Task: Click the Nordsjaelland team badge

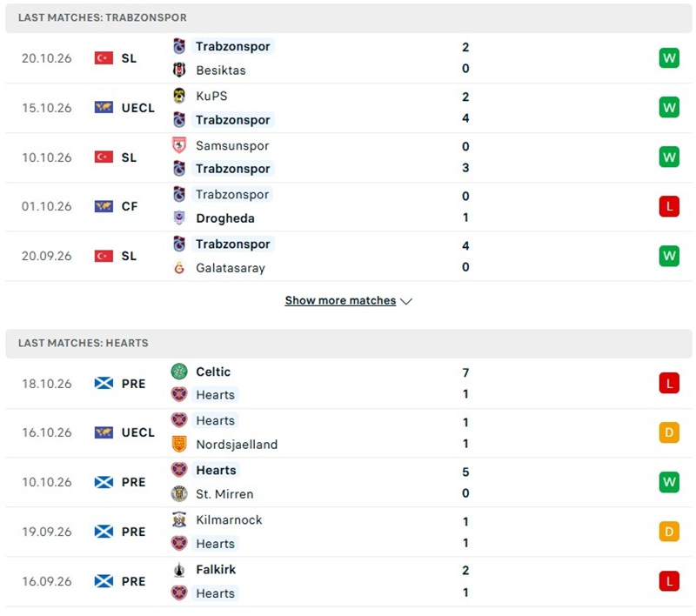Action: click(x=179, y=444)
